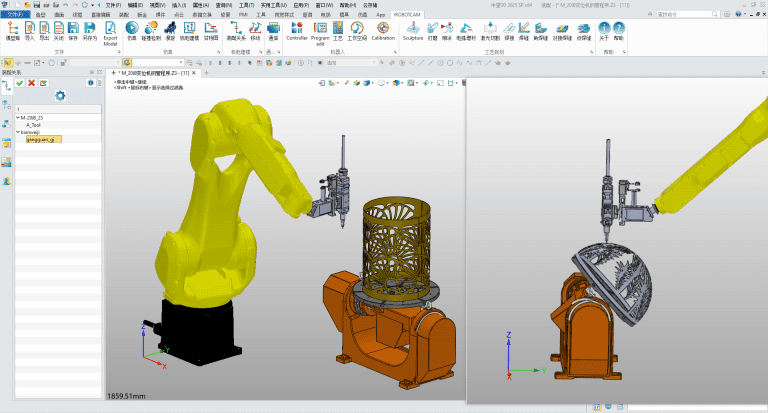Open the 帮助(H) menu
This screenshot has height=413, width=768.
[349, 5]
